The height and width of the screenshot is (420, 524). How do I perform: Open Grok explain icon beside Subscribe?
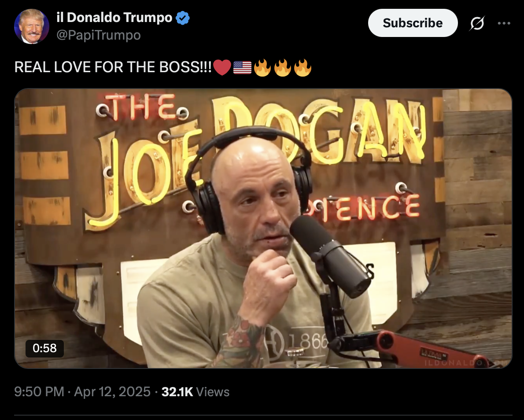477,23
